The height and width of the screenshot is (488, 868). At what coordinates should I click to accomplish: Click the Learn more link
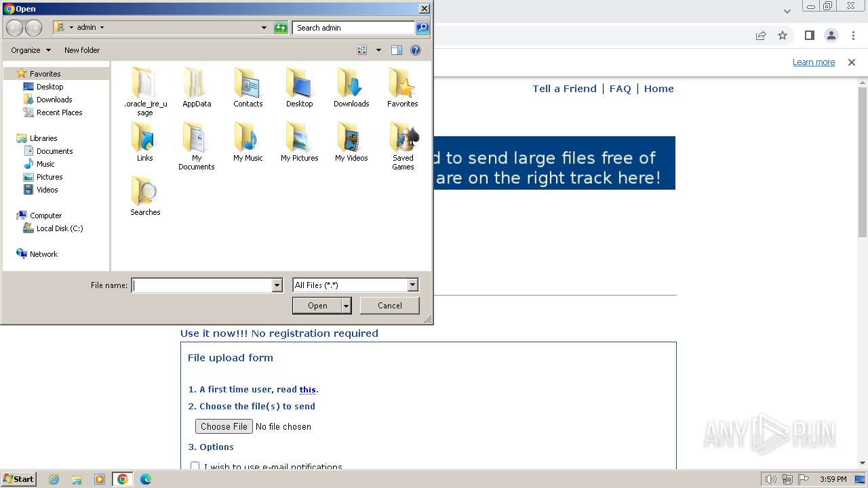point(814,62)
